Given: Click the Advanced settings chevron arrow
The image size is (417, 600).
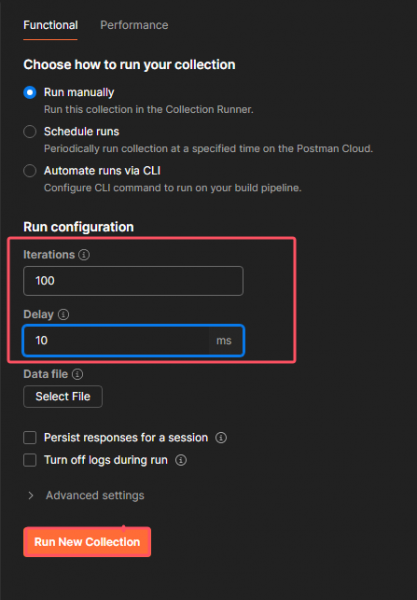Looking at the screenshot, I should [x=31, y=496].
